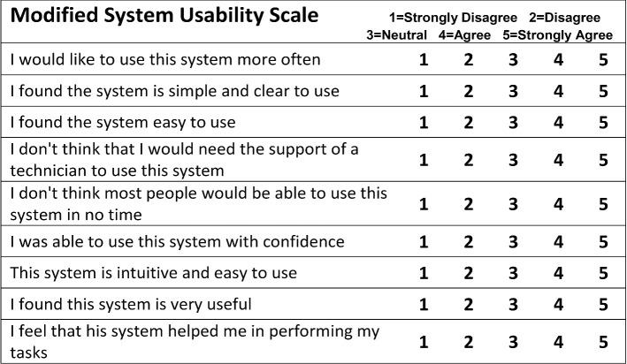Pick rating 4 for 'use this system with confidence'
The width and height of the screenshot is (627, 364).
(x=559, y=242)
